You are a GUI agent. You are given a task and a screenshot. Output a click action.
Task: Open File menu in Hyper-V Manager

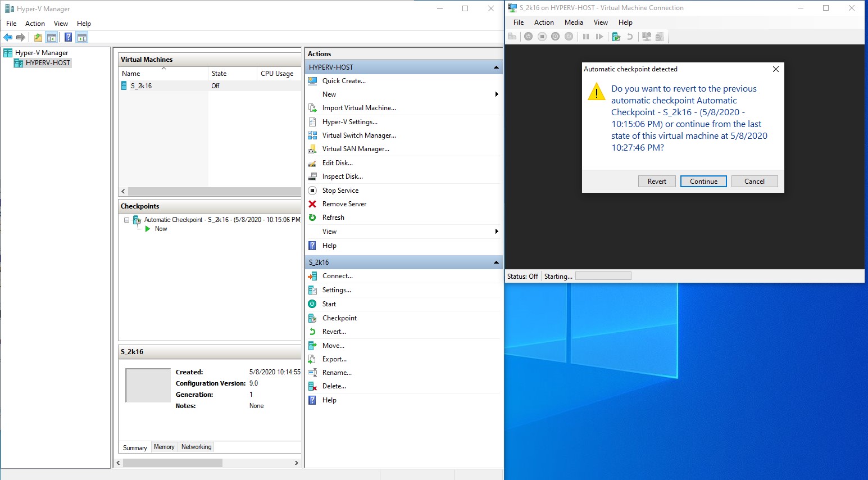pyautogui.click(x=11, y=24)
